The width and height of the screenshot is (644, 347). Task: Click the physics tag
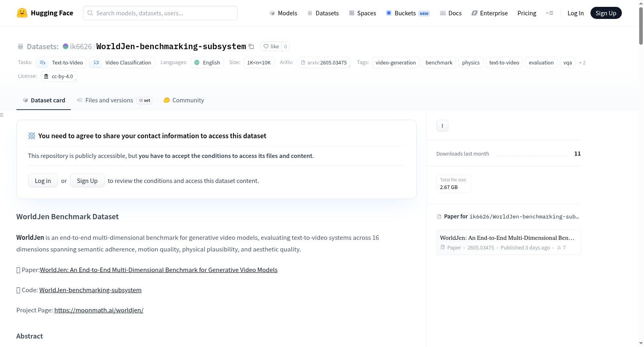pyautogui.click(x=471, y=62)
